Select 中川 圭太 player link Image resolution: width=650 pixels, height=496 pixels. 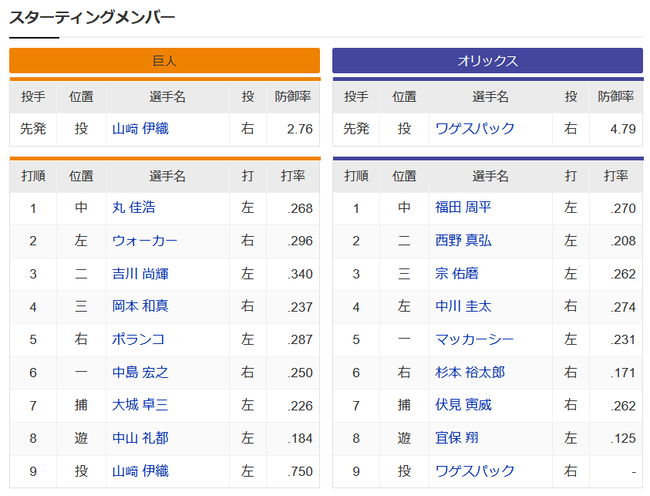pyautogui.click(x=463, y=306)
